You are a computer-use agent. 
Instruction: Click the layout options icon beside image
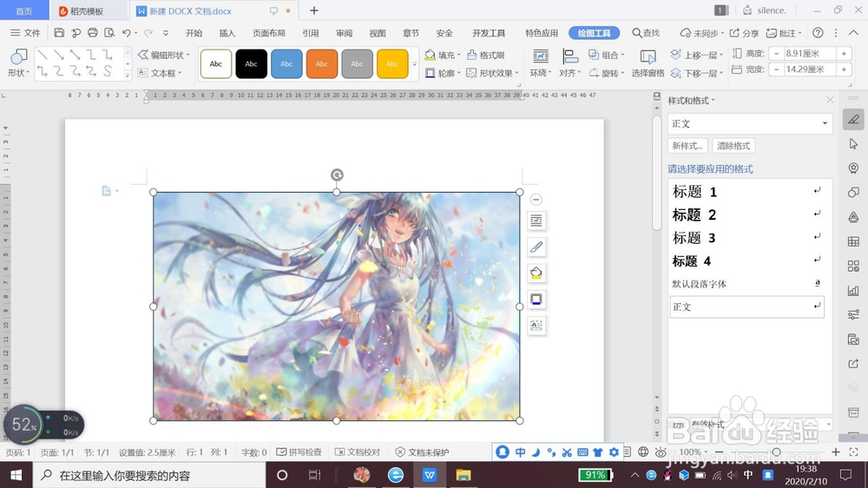click(536, 221)
